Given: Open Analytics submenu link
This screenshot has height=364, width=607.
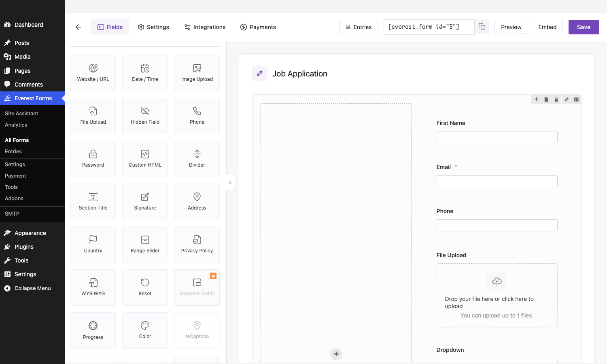Looking at the screenshot, I should [16, 125].
